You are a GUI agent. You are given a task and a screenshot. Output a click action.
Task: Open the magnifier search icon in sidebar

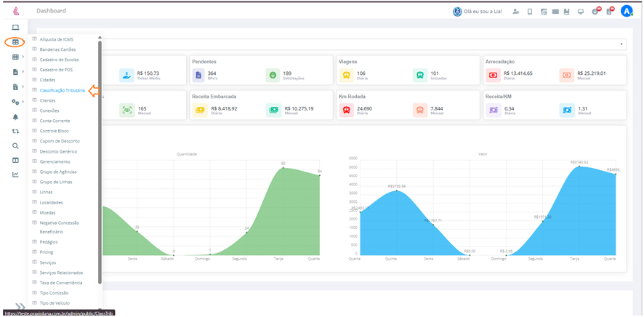click(x=15, y=145)
